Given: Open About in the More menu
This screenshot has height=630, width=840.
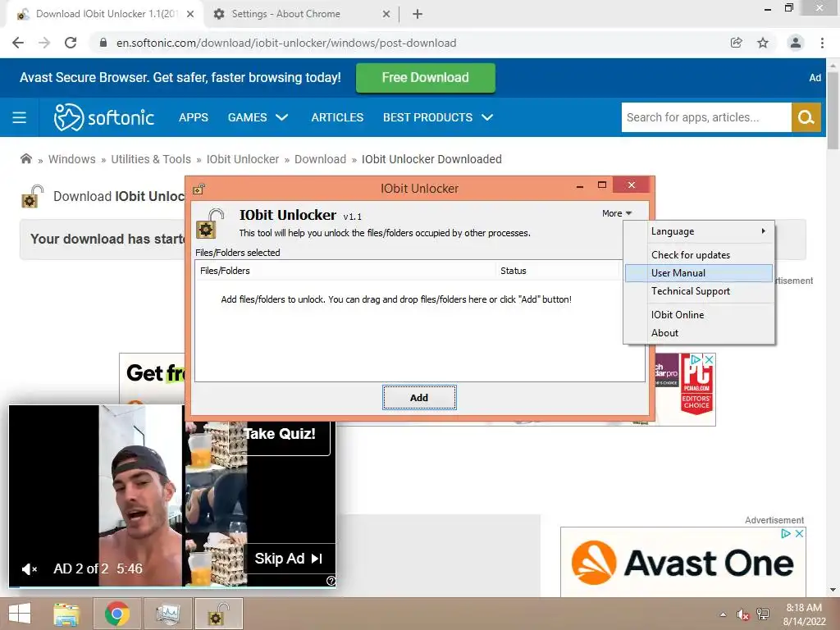Looking at the screenshot, I should click(x=699, y=333).
